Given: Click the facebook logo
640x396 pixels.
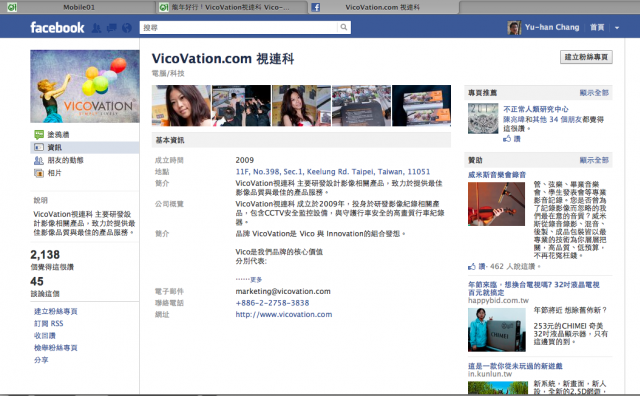Looking at the screenshot, I should [x=57, y=27].
